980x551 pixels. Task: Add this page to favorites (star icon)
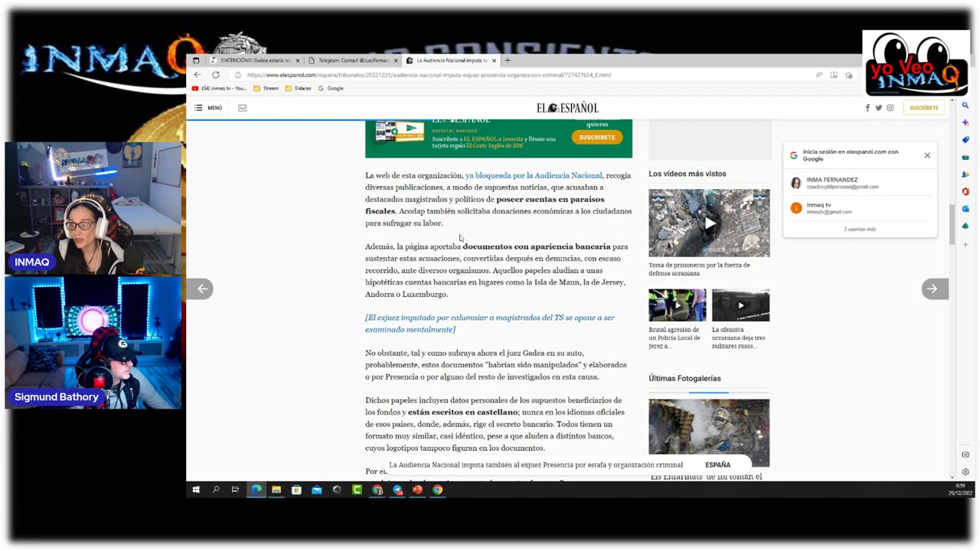pyautogui.click(x=848, y=75)
